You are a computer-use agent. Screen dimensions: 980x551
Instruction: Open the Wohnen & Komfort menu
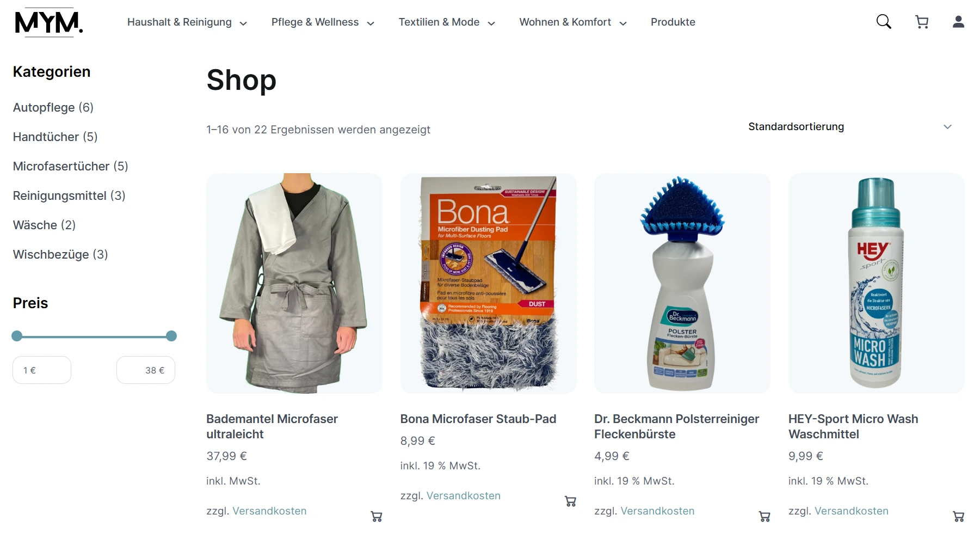[573, 22]
